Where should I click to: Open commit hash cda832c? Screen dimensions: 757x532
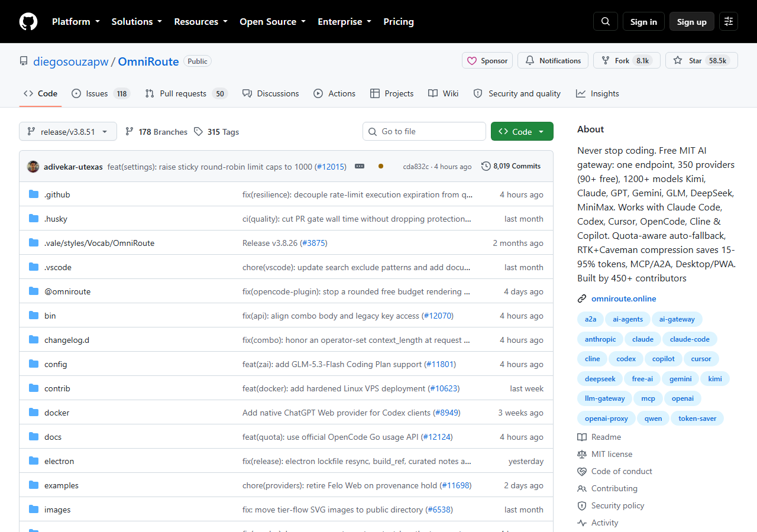[x=416, y=167]
